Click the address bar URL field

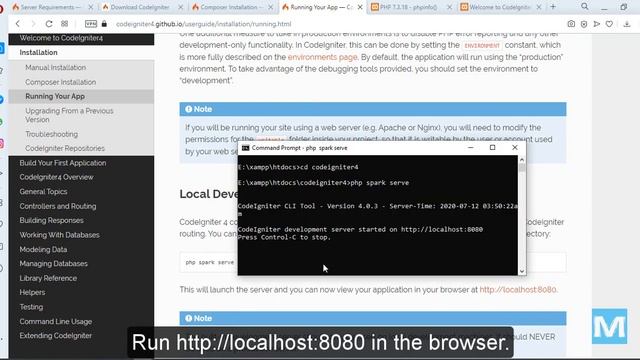tap(204, 24)
